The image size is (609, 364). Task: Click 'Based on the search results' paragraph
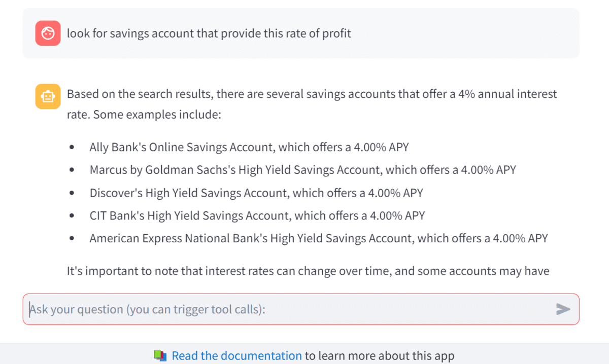click(x=312, y=104)
